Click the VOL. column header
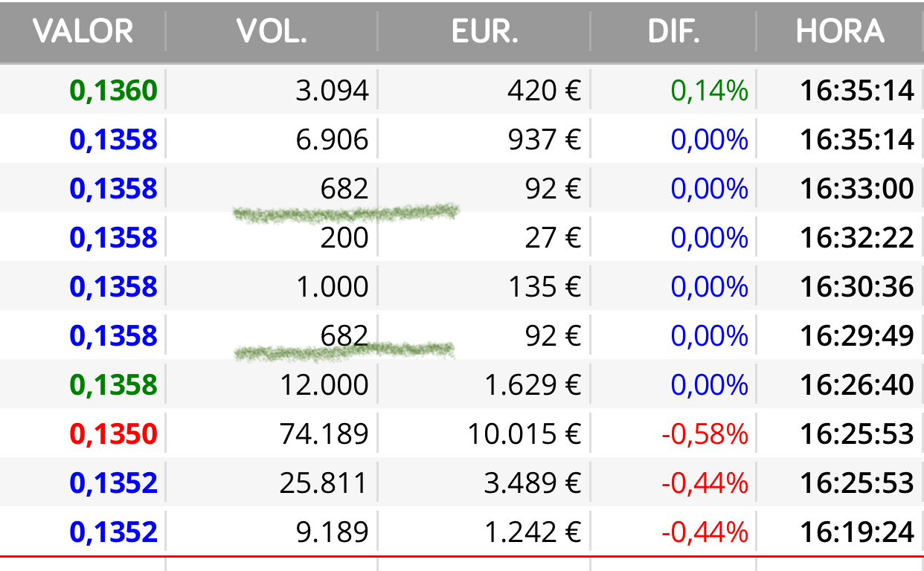Screen dimensions: 924x571 point(272,31)
